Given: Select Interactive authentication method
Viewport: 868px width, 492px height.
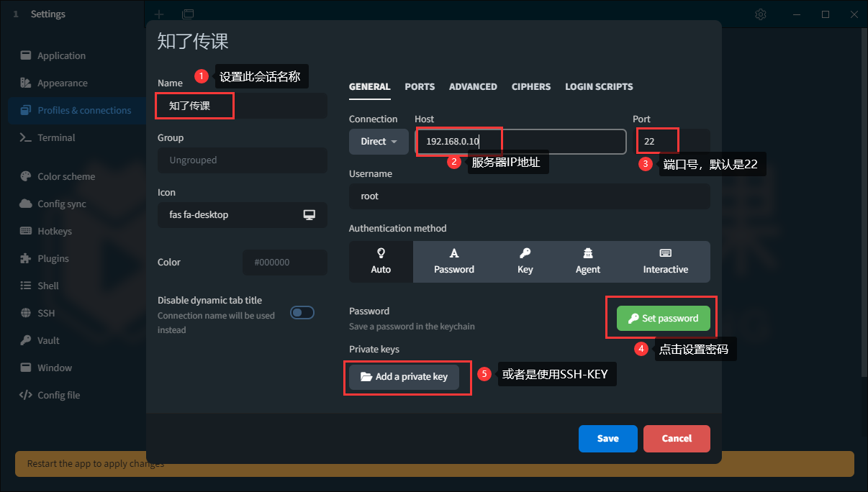Looking at the screenshot, I should pyautogui.click(x=665, y=261).
